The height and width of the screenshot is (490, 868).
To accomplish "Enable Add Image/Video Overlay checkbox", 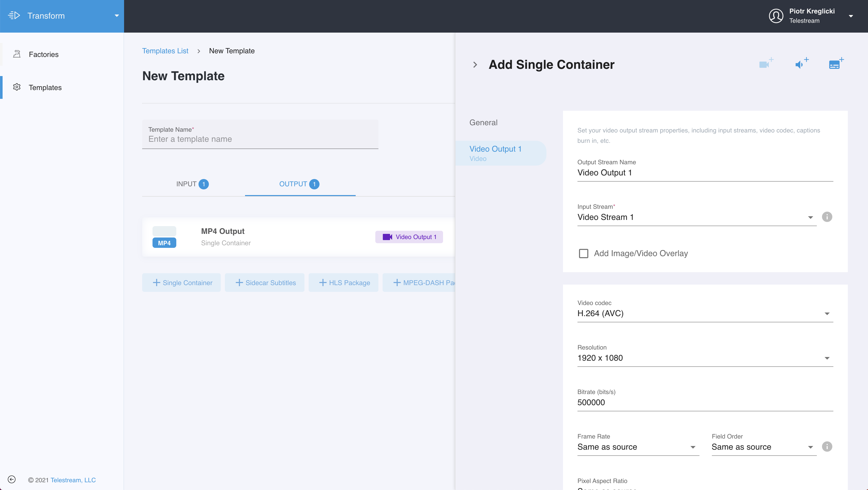I will [x=584, y=253].
